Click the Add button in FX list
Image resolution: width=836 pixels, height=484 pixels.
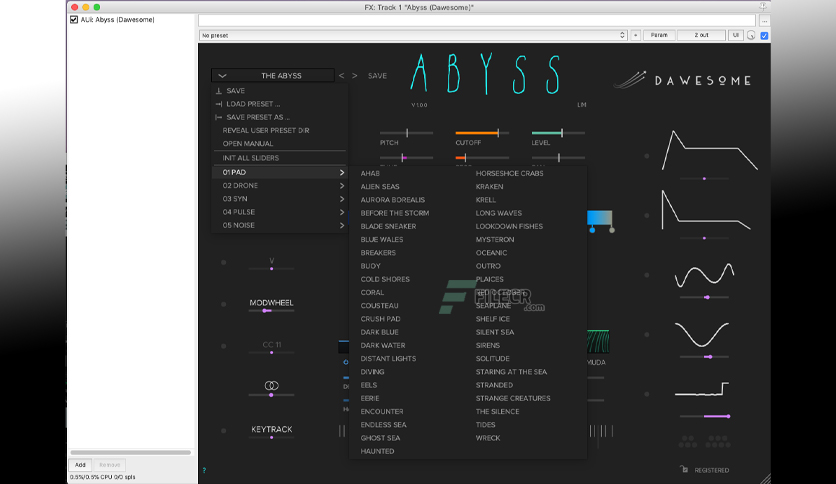coord(80,465)
